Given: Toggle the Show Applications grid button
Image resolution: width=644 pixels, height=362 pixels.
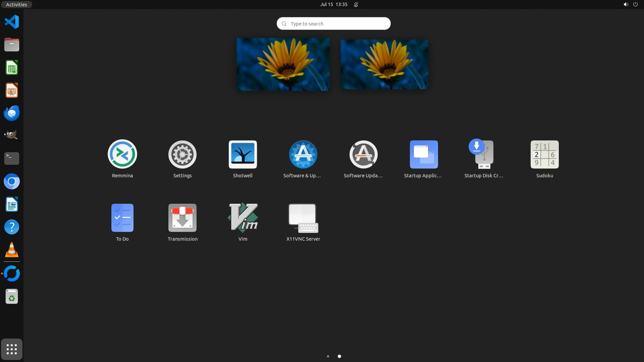Looking at the screenshot, I should tap(12, 349).
